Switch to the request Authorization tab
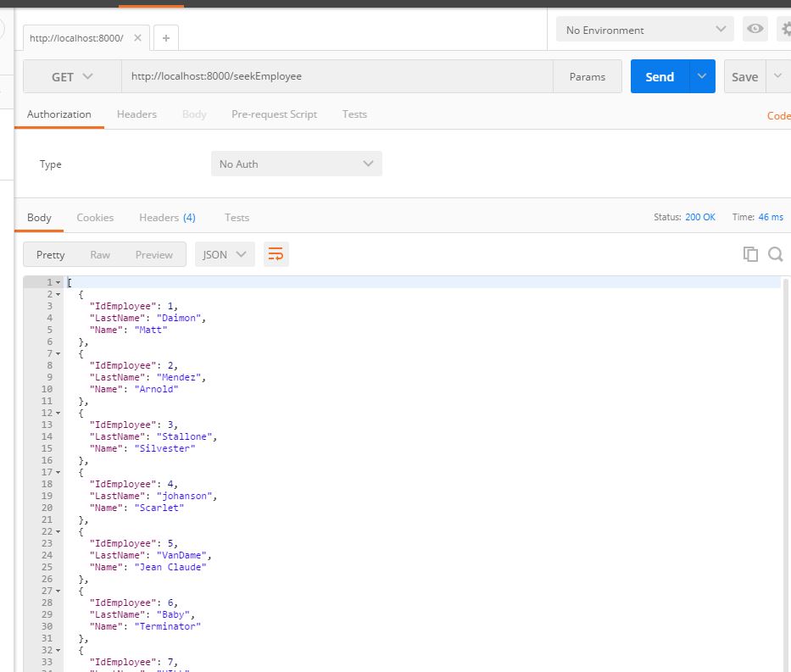 59,114
